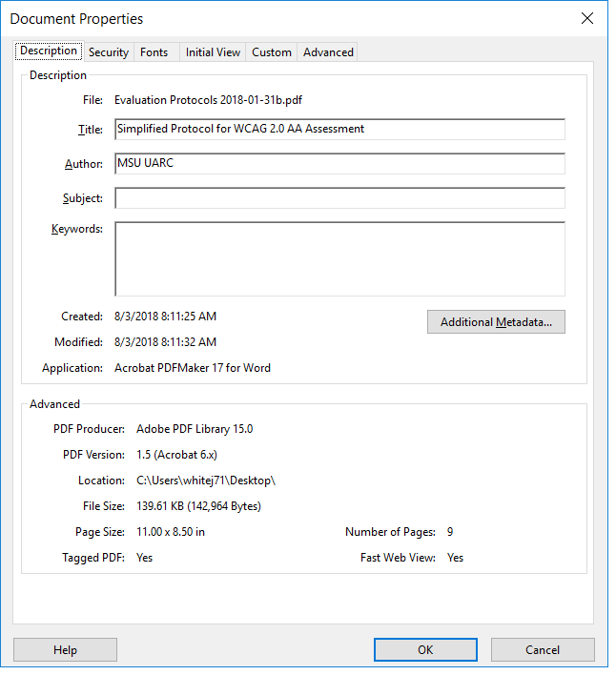The image size is (616, 675).
Task: Click the Title: field label
Action: 91,130
